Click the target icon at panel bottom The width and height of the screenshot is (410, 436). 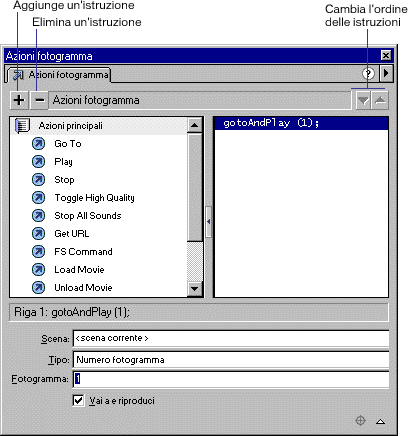tap(360, 420)
